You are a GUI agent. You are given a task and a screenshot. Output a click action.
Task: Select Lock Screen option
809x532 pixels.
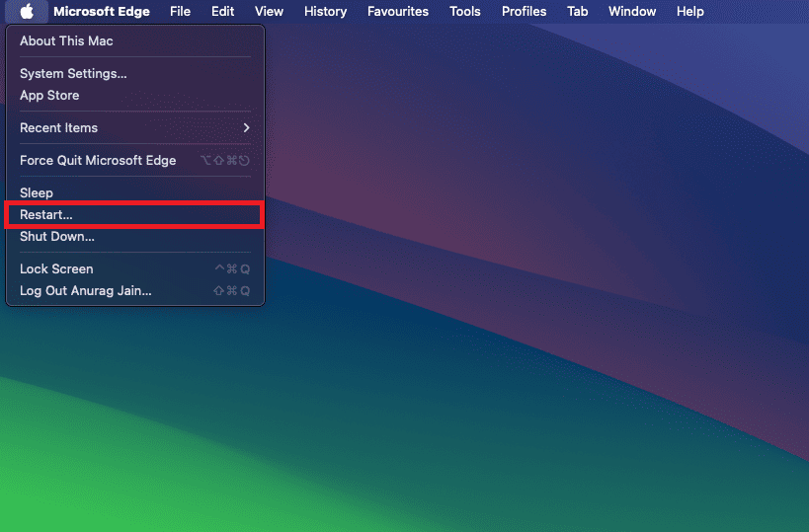point(56,269)
